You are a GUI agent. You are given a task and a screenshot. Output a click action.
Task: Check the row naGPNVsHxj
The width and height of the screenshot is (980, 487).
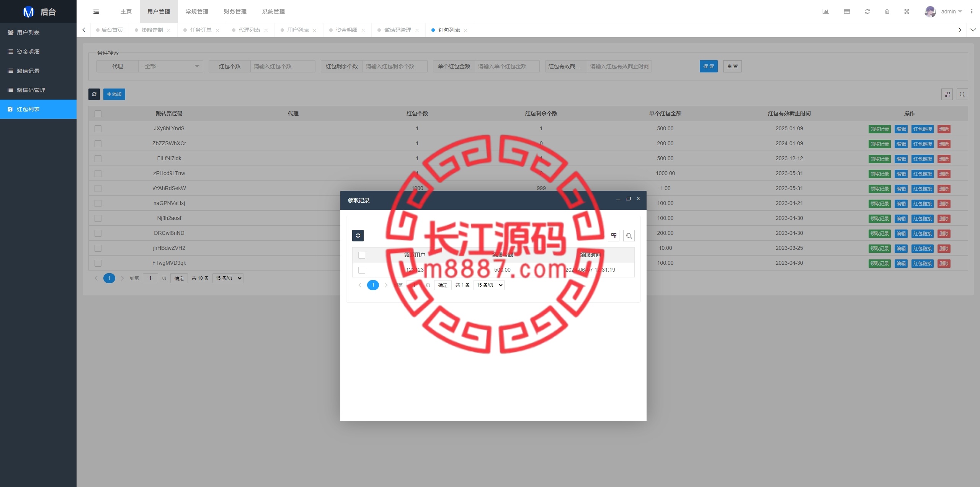tap(98, 203)
